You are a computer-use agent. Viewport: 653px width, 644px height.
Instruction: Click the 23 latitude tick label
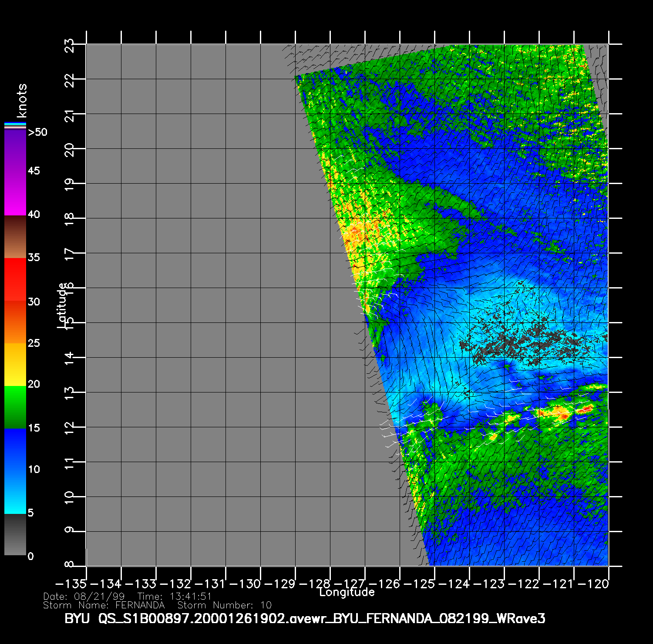[x=69, y=44]
